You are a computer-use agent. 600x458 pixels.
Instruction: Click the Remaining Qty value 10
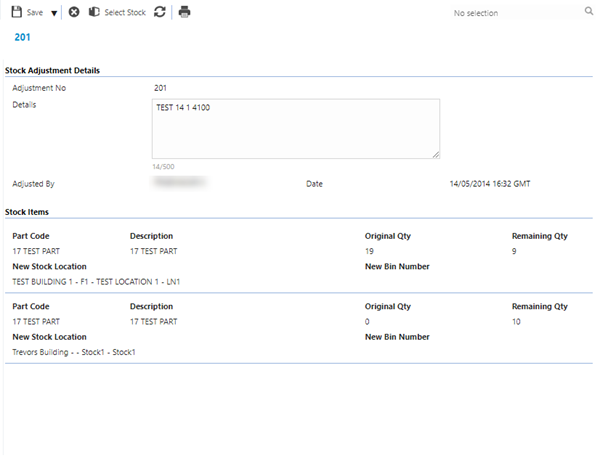coord(517,322)
